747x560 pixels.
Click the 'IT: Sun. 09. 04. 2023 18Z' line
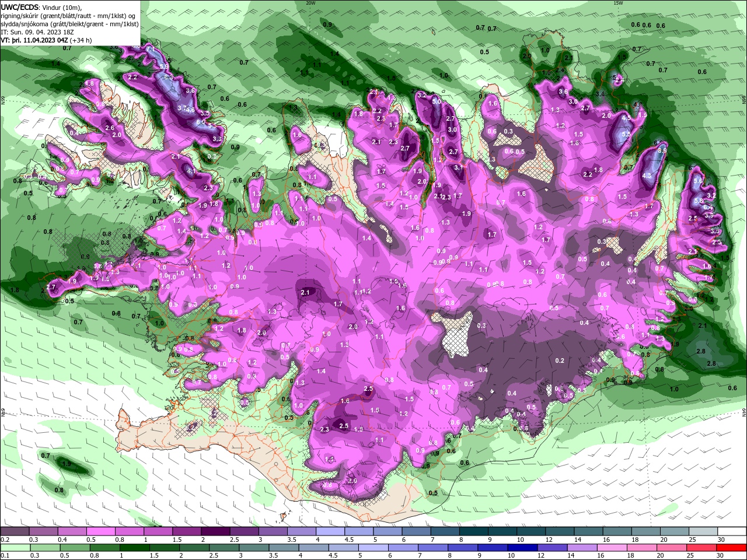point(36,32)
